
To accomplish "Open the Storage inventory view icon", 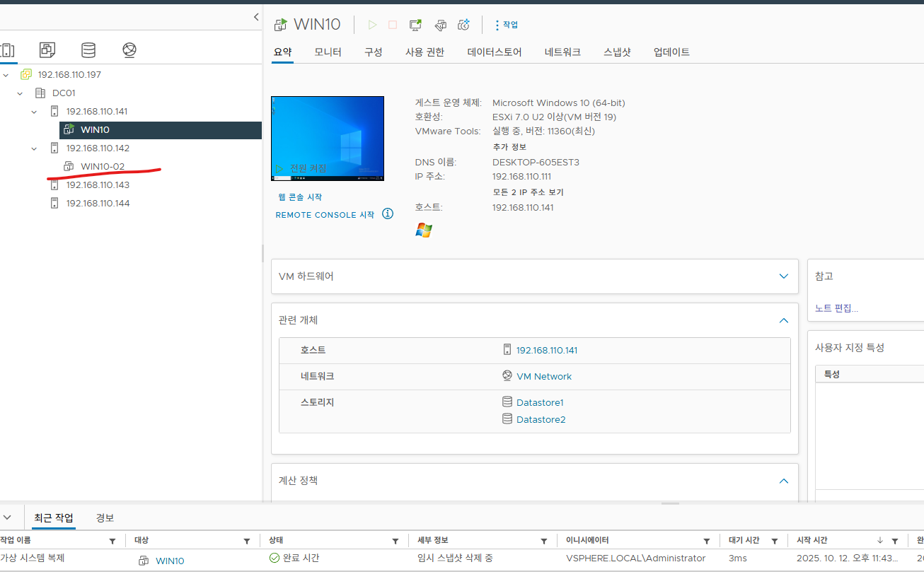I will 88,49.
